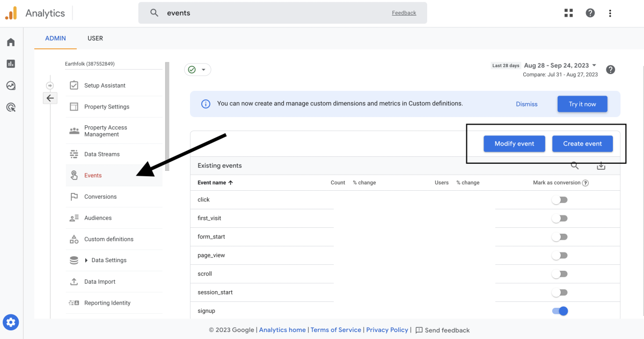Expand the Data Settings section

coord(86,261)
